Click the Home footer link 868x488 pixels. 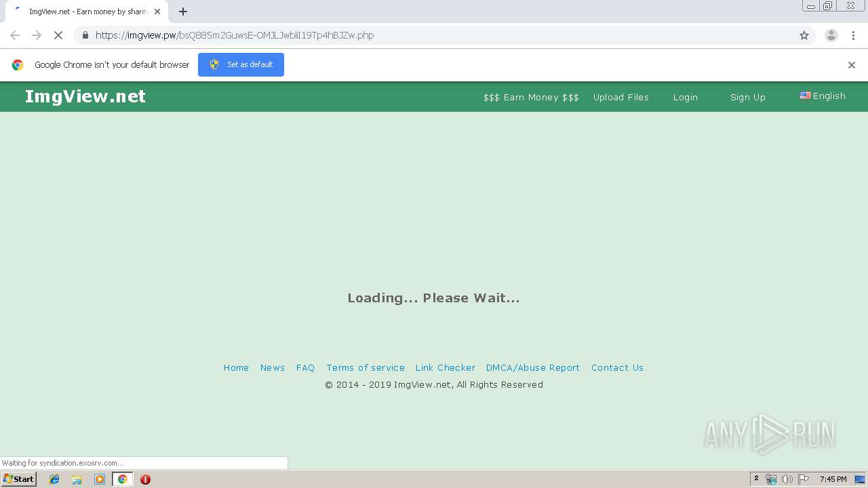click(x=237, y=367)
